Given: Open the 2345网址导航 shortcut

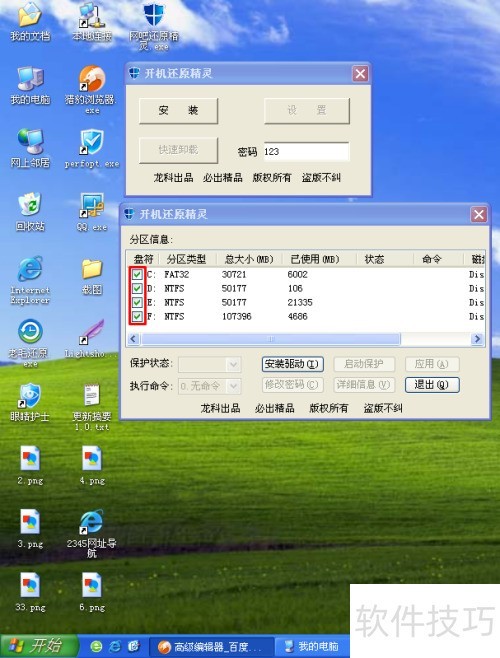Looking at the screenshot, I should tap(92, 534).
